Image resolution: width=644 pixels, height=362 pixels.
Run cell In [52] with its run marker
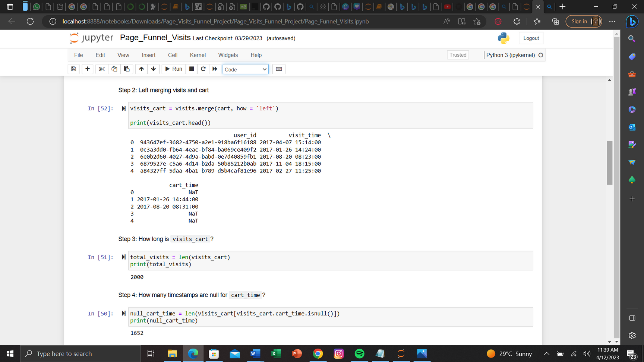click(x=124, y=108)
